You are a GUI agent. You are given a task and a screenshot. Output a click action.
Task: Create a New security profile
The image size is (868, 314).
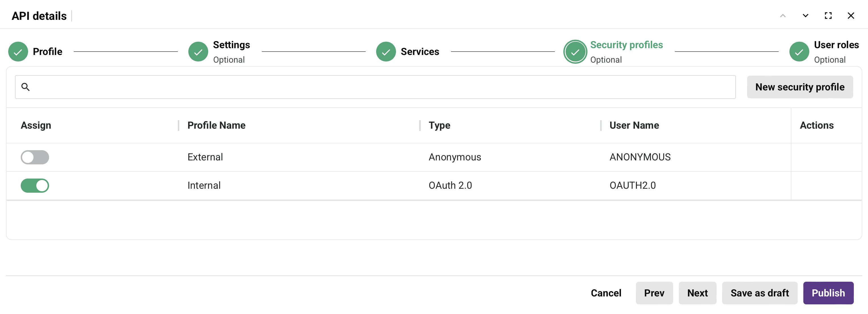(x=800, y=87)
